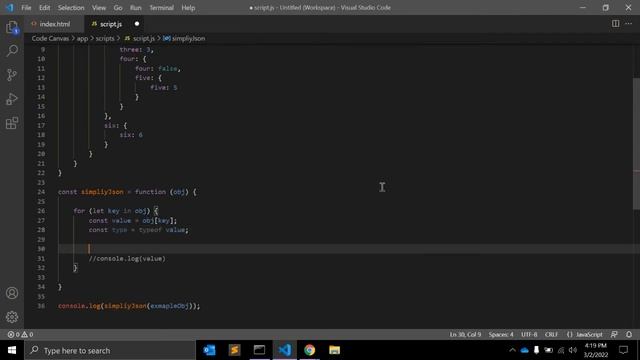The height and width of the screenshot is (360, 640).
Task: Click the editor's vertical scrollbar
Action: (x=636, y=143)
